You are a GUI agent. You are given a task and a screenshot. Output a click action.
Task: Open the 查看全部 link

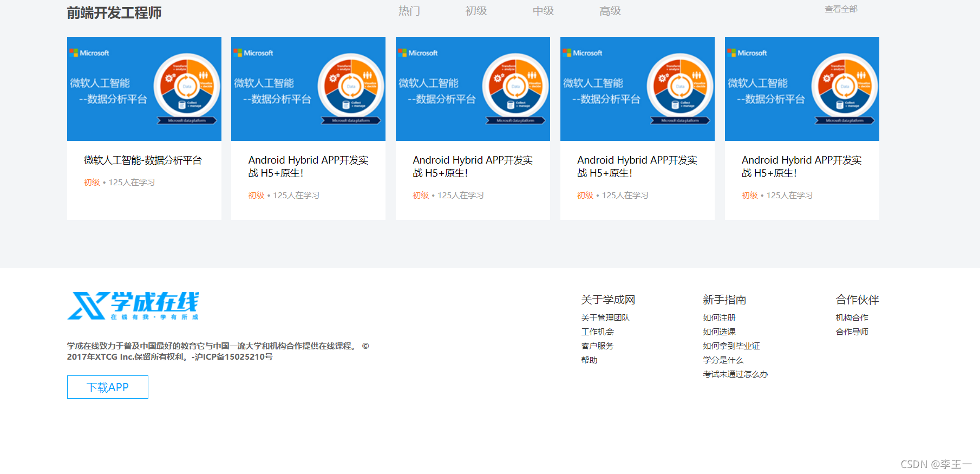(841, 9)
